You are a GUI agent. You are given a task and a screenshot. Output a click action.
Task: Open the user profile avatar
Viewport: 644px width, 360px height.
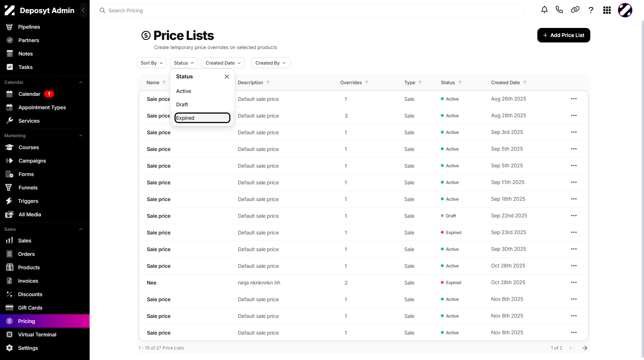point(625,10)
